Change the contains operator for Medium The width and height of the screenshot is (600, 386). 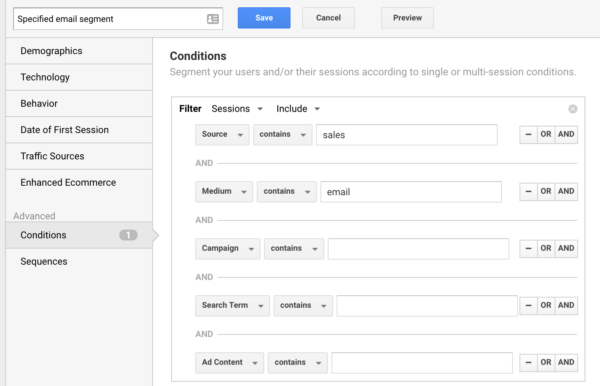point(287,192)
